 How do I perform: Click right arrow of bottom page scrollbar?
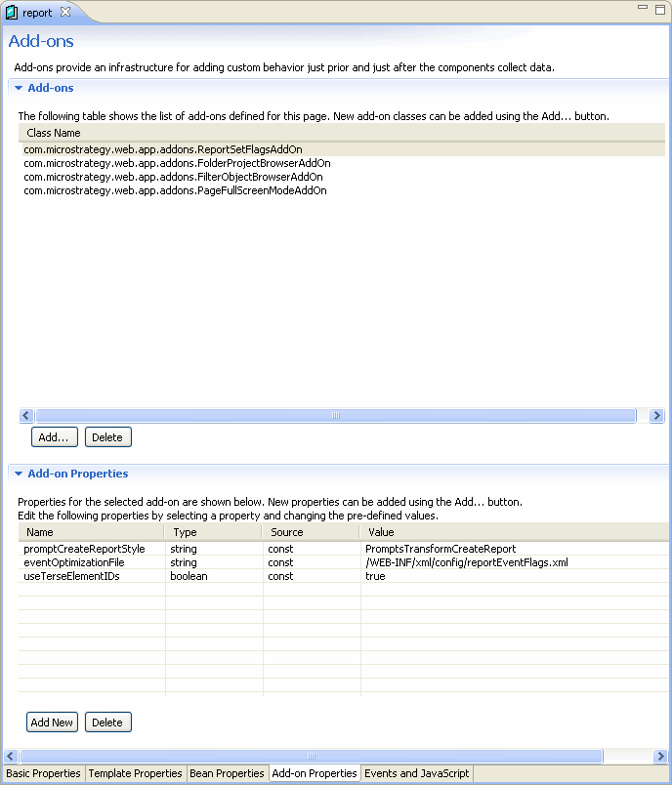[660, 756]
